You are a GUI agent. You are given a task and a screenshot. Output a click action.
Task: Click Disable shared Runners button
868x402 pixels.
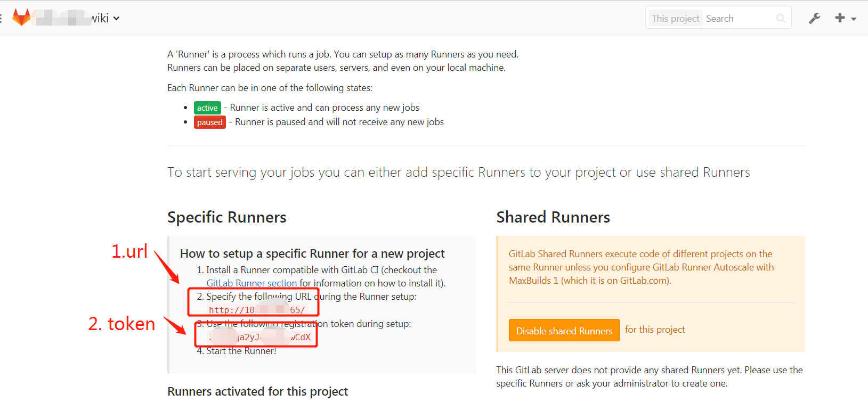pos(564,330)
